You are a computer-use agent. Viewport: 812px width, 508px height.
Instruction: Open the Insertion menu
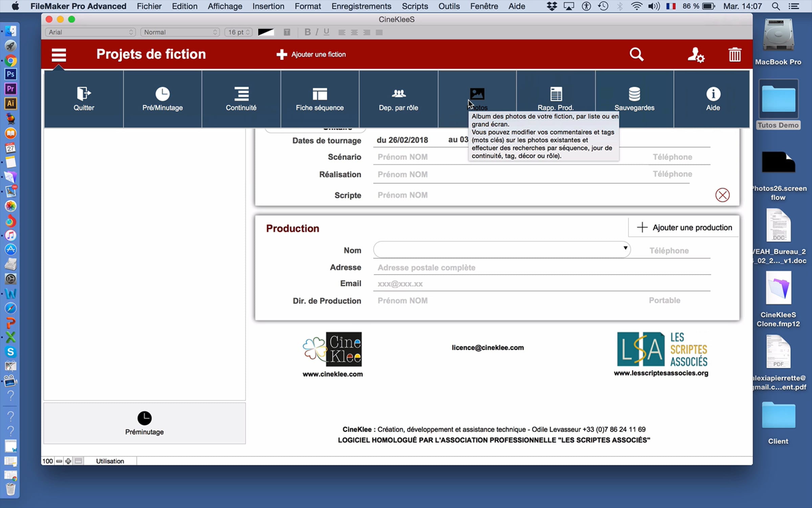tap(268, 6)
